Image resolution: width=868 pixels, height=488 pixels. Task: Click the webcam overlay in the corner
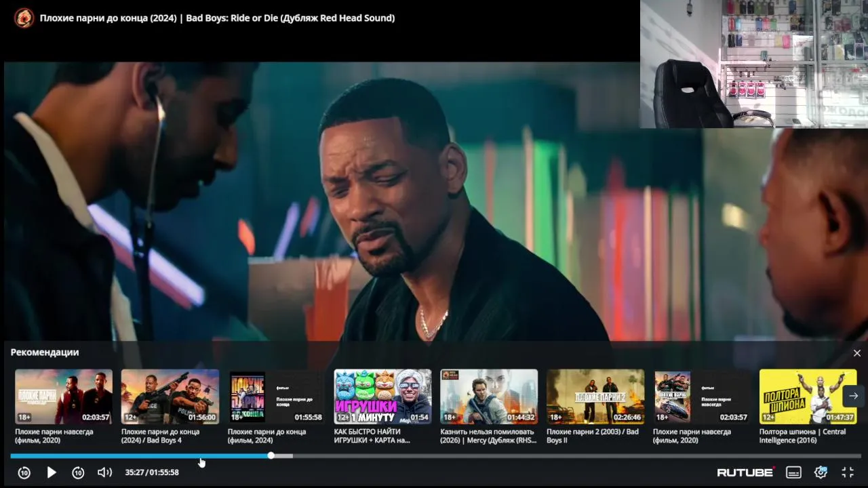pos(754,64)
